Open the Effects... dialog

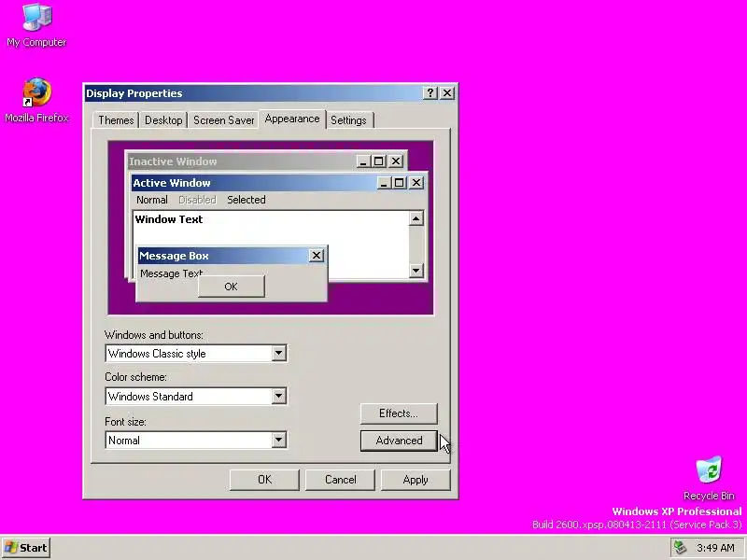coord(399,413)
